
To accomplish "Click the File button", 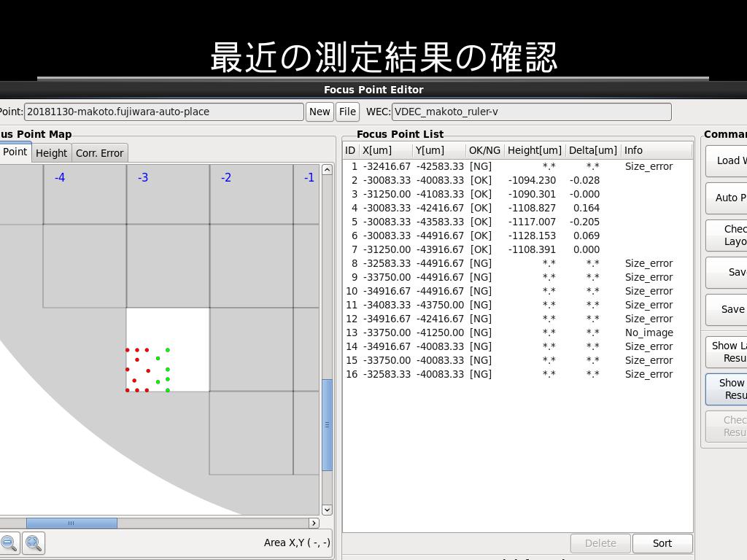I will 347,112.
